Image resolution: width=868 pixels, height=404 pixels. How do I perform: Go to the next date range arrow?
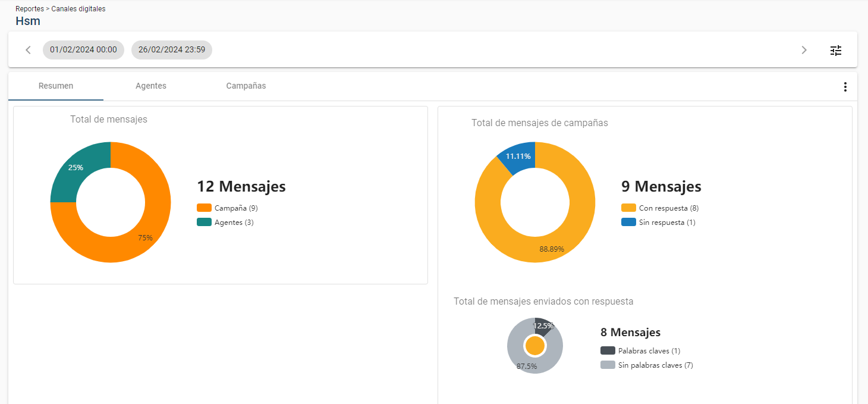click(804, 50)
